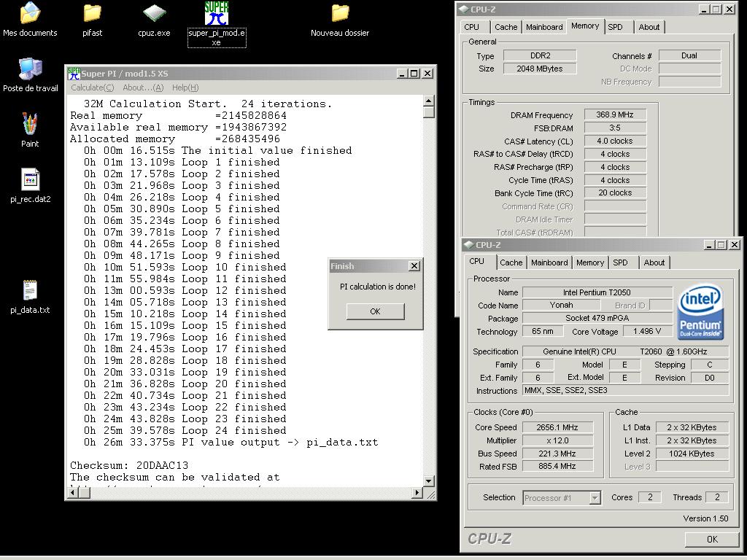Click Super PI horizontal scrollbar right arrow
Viewport: 747px width, 560px height.
coord(417,493)
